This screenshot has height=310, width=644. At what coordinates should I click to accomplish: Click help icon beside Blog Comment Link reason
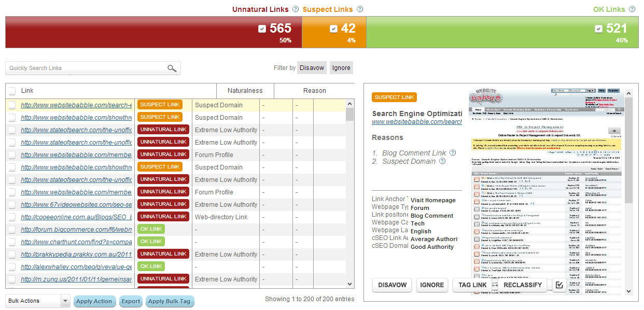tap(453, 153)
